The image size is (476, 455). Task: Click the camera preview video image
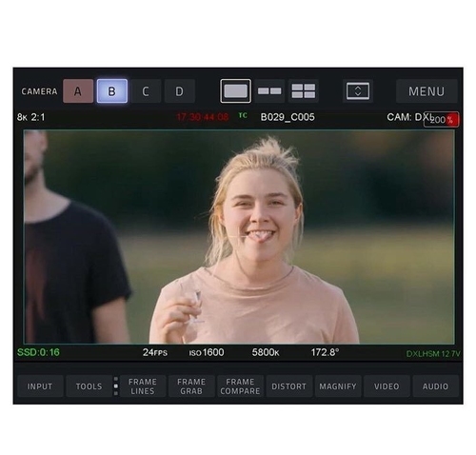tap(239, 237)
